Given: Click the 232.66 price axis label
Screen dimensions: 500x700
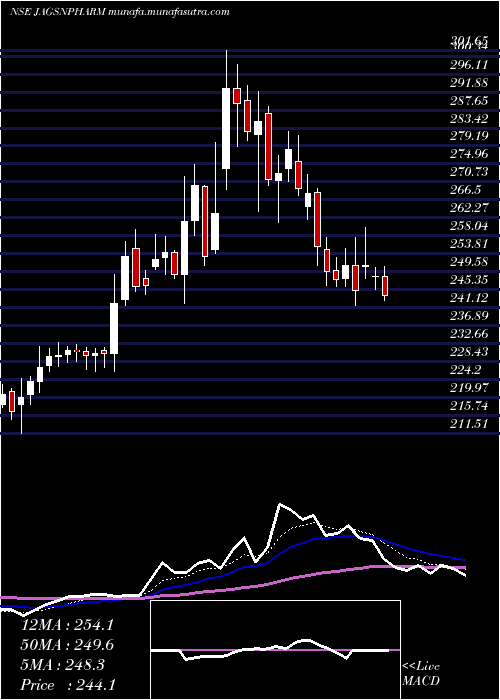Looking at the screenshot, I should [469, 333].
